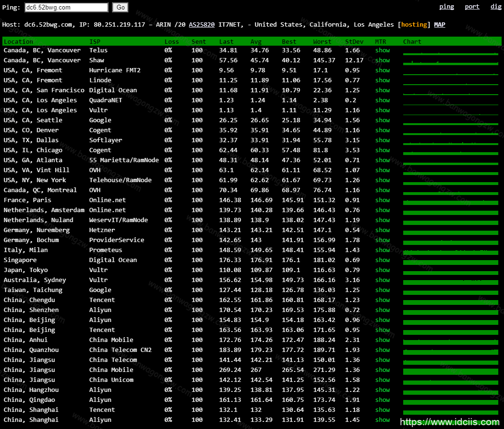
Task: Show MTR for Quanzhou China Telecom CN2
Action: point(382,350)
